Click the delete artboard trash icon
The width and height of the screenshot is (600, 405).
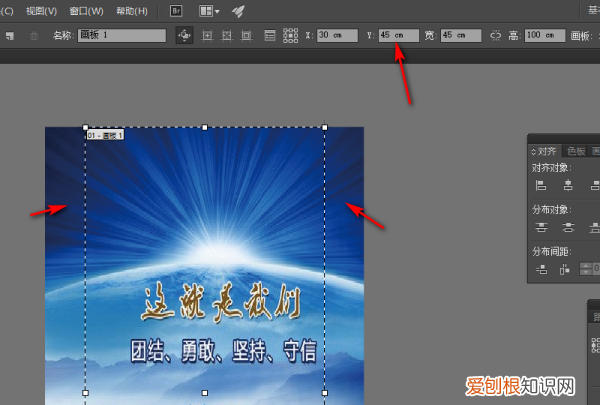coord(34,36)
